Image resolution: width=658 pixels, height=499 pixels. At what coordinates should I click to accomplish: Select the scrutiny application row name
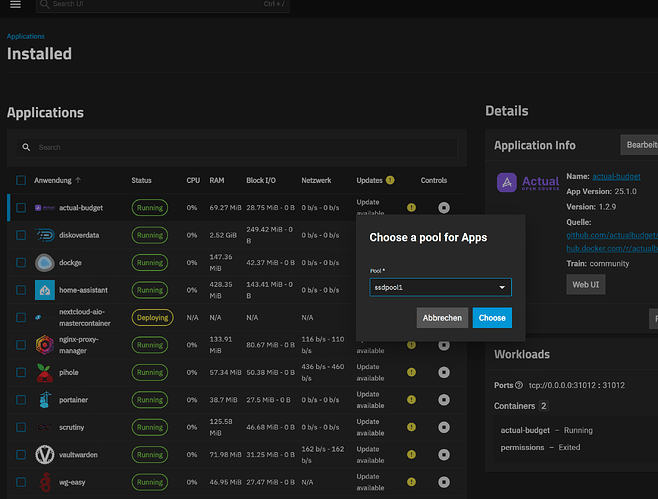tap(71, 427)
